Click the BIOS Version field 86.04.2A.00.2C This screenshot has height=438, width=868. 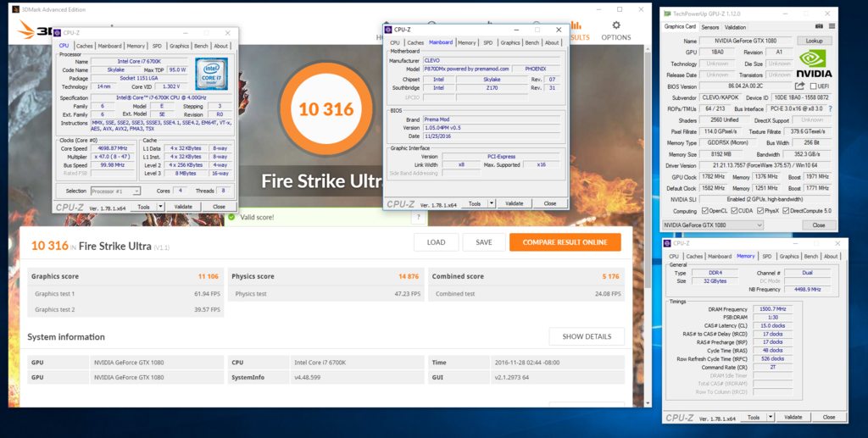coord(746,86)
